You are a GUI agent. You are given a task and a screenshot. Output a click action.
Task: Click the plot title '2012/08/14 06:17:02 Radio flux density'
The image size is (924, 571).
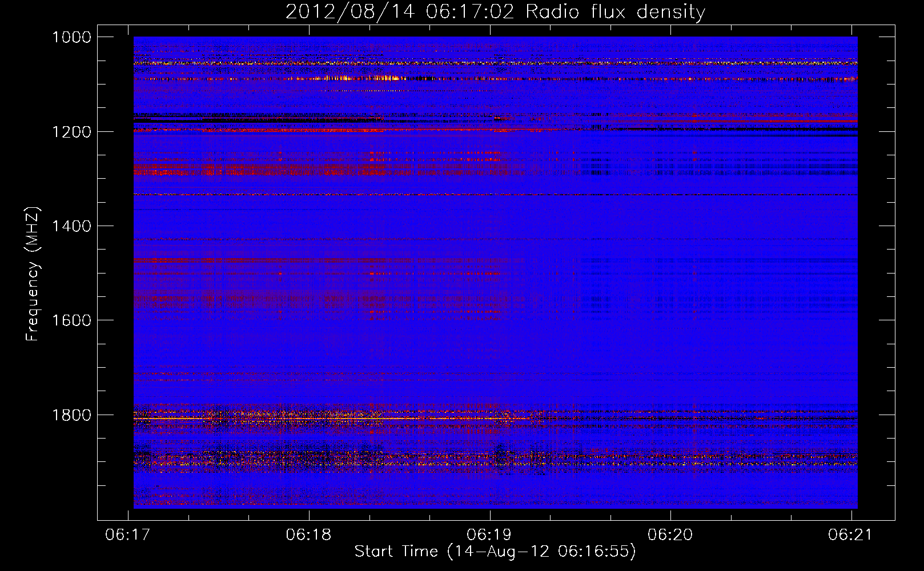tap(495, 11)
